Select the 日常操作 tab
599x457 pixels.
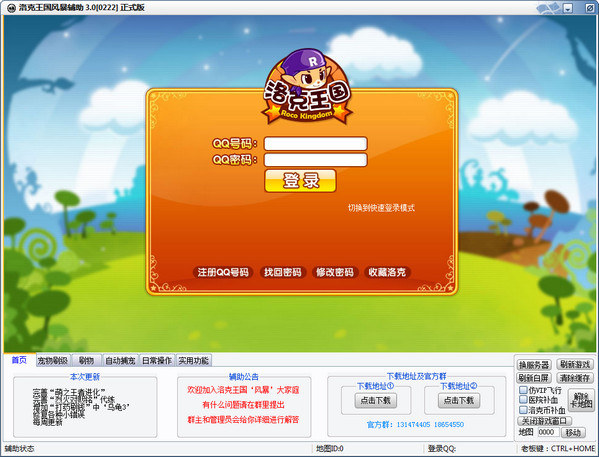pos(157,360)
